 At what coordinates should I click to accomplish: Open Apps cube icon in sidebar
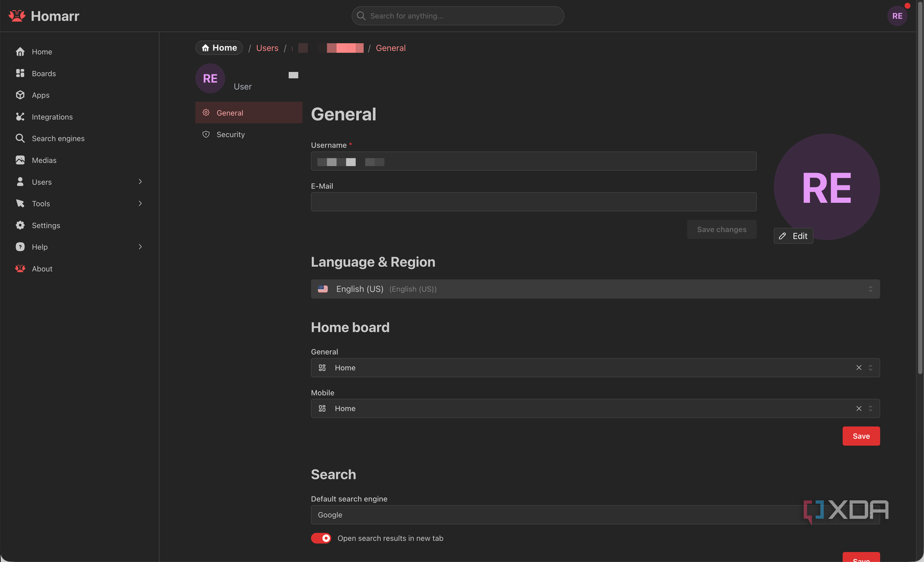(20, 95)
